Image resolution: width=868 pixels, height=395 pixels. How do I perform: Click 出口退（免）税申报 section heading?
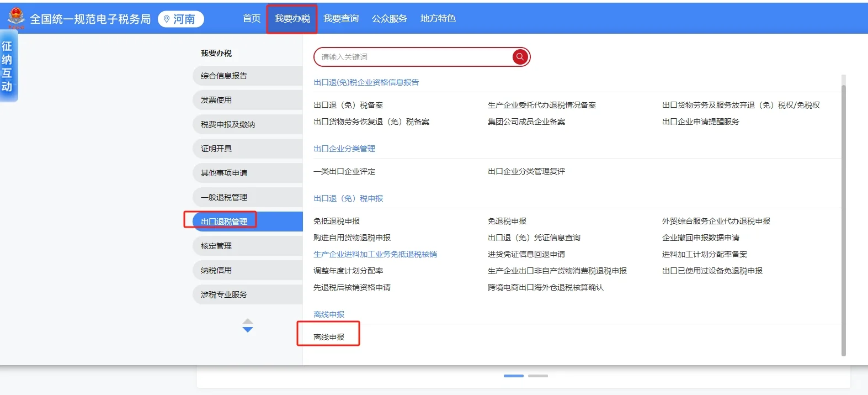[x=348, y=198]
